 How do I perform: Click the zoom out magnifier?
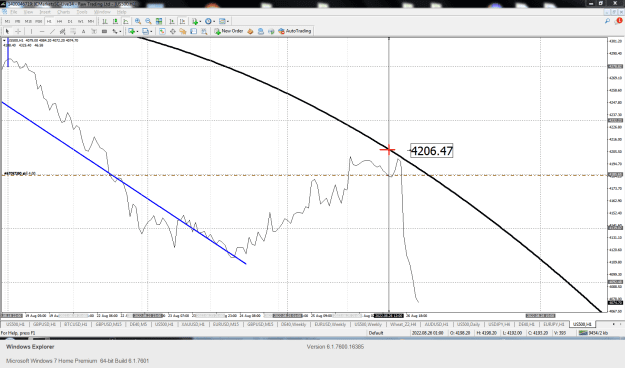pos(148,21)
